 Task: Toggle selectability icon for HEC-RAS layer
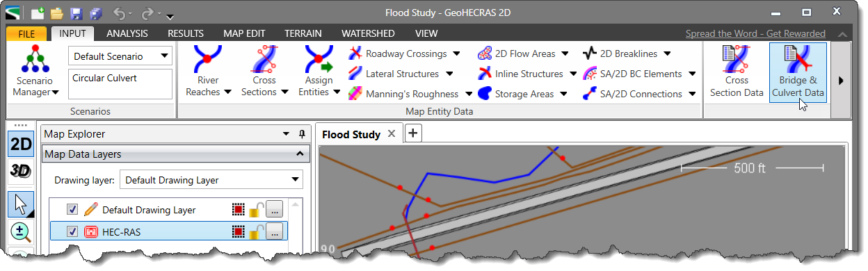click(x=239, y=231)
